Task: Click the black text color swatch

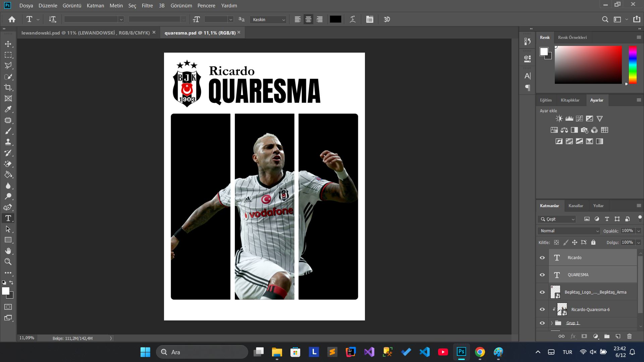Action: pyautogui.click(x=335, y=19)
